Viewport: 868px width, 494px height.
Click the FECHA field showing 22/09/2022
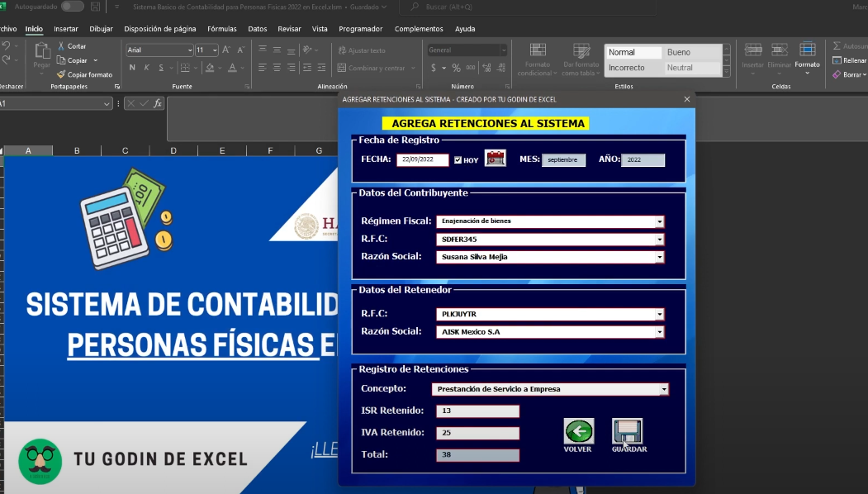[422, 159]
